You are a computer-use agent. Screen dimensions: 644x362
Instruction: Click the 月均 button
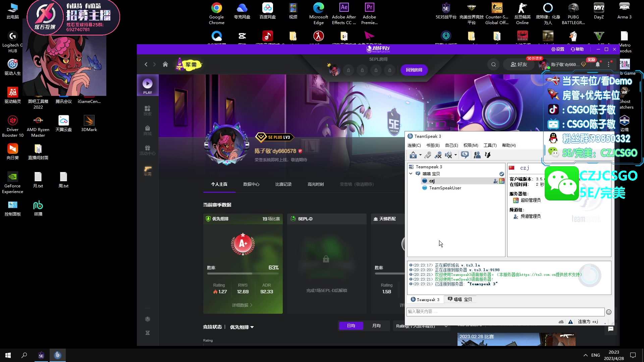point(376,326)
